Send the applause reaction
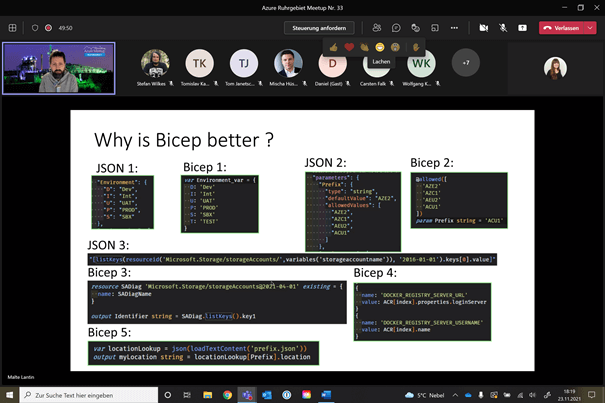 (x=365, y=47)
